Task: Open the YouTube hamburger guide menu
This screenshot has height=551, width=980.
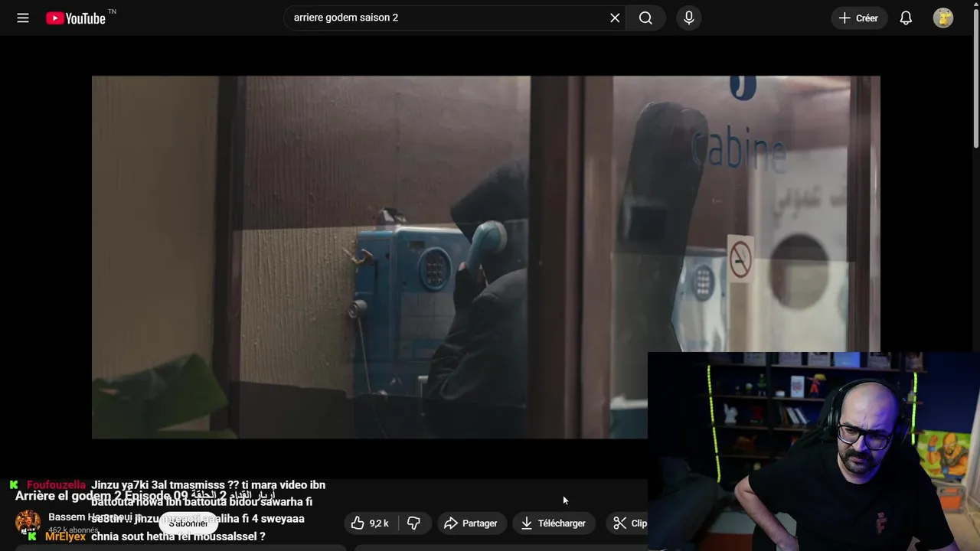Action: (23, 18)
